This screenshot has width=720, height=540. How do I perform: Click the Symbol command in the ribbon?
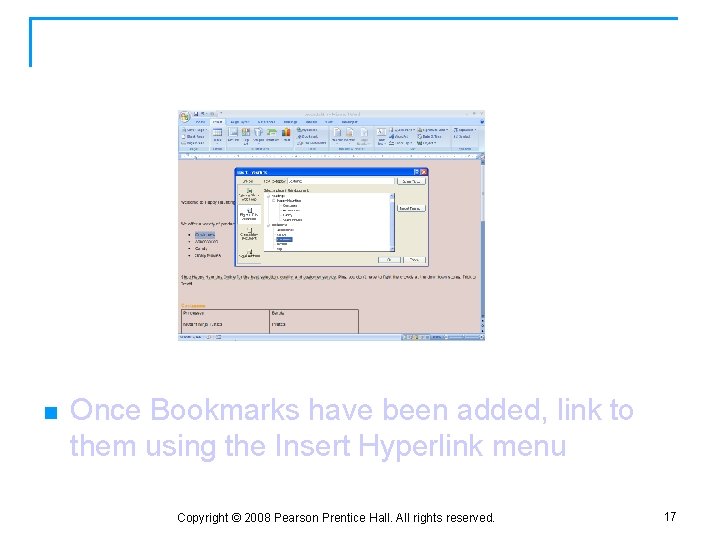(x=462, y=136)
